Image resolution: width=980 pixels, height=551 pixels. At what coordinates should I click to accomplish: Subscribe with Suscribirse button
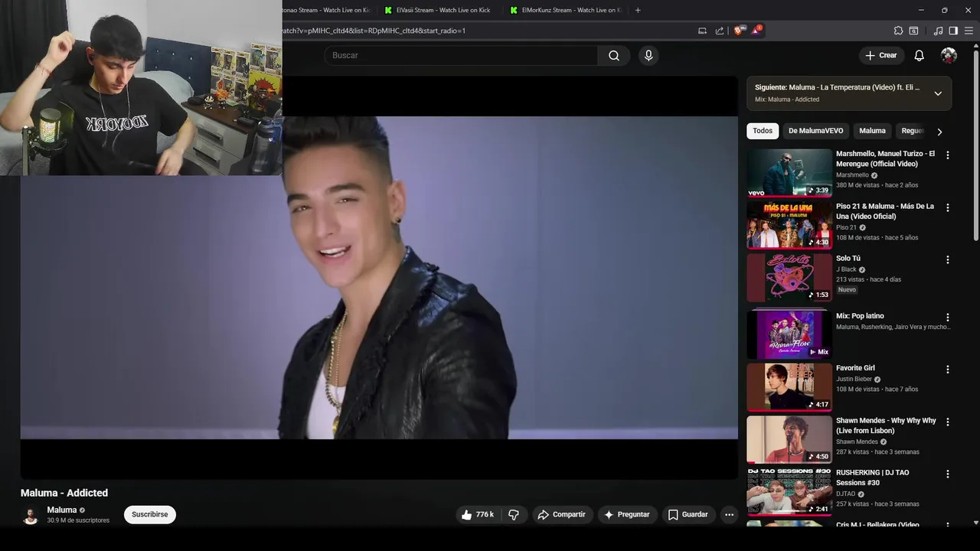pyautogui.click(x=150, y=514)
